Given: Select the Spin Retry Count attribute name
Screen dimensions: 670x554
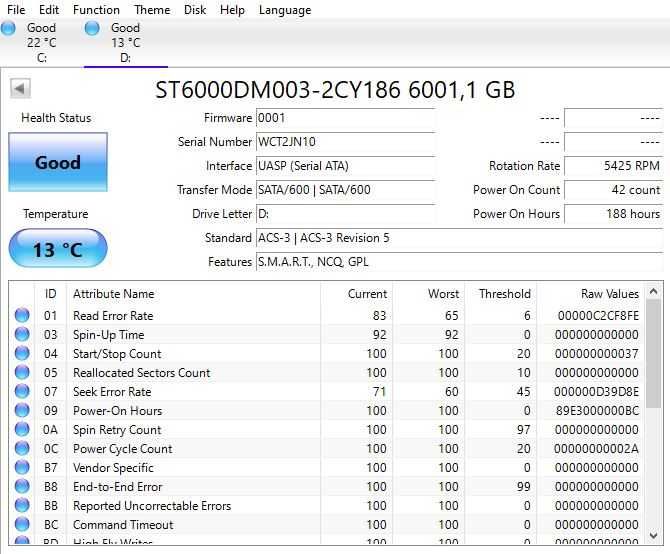Looking at the screenshot, I should [x=117, y=430].
